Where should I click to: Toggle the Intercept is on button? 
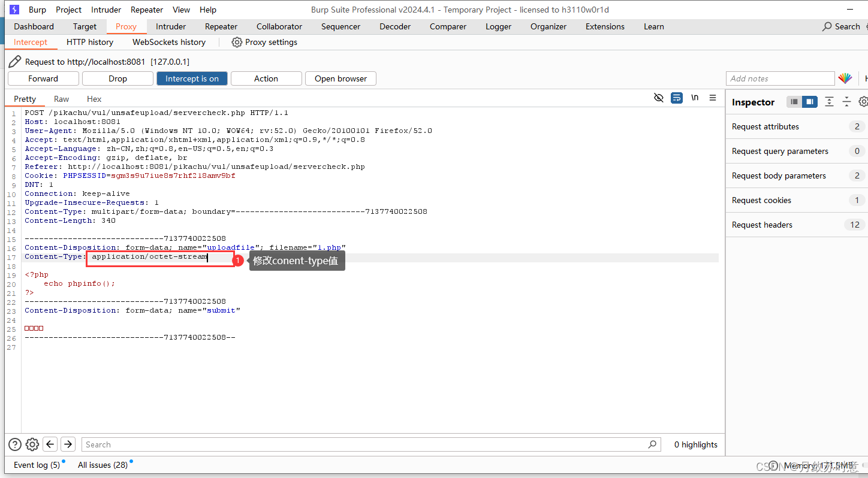coord(192,78)
